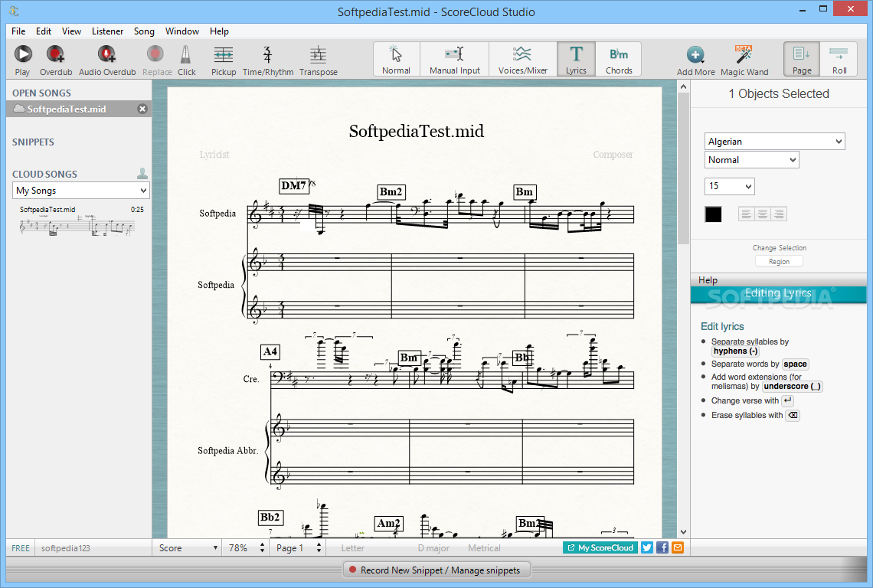Select the A4 chord symbol
The image size is (873, 588).
(x=270, y=352)
